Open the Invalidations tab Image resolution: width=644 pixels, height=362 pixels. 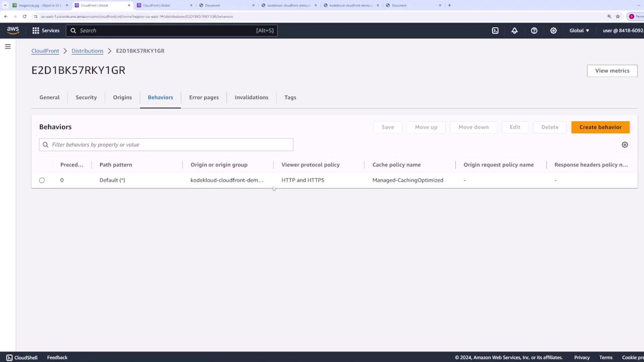tap(252, 98)
